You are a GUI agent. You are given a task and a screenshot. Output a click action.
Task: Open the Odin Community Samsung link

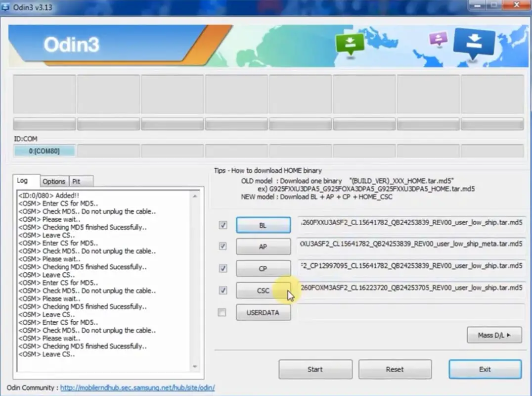(x=137, y=388)
